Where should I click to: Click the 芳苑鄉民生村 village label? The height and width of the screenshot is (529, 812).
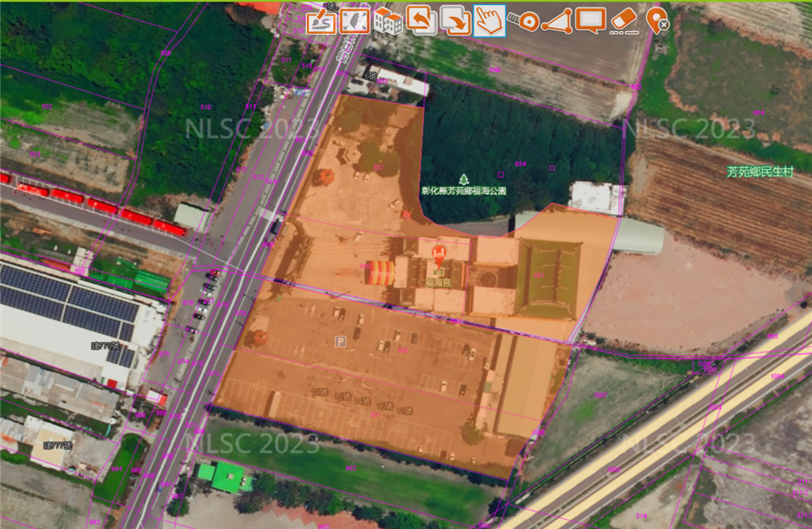point(760,172)
